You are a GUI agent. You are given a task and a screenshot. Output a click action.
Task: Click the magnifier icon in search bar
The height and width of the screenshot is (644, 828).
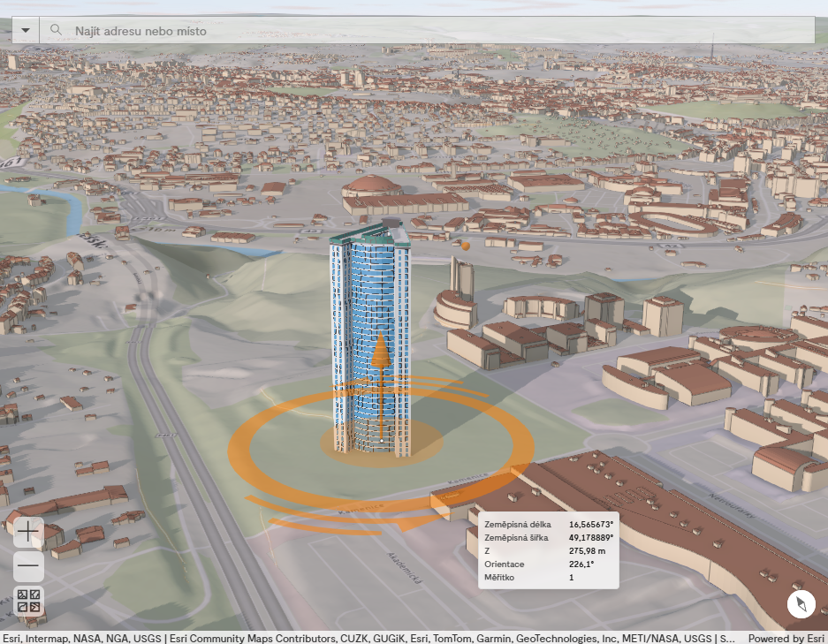click(56, 30)
